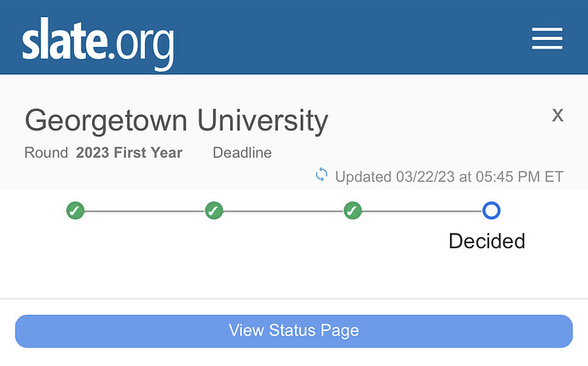Click the blue Decided step circle
The image size is (588, 366).
click(x=491, y=210)
